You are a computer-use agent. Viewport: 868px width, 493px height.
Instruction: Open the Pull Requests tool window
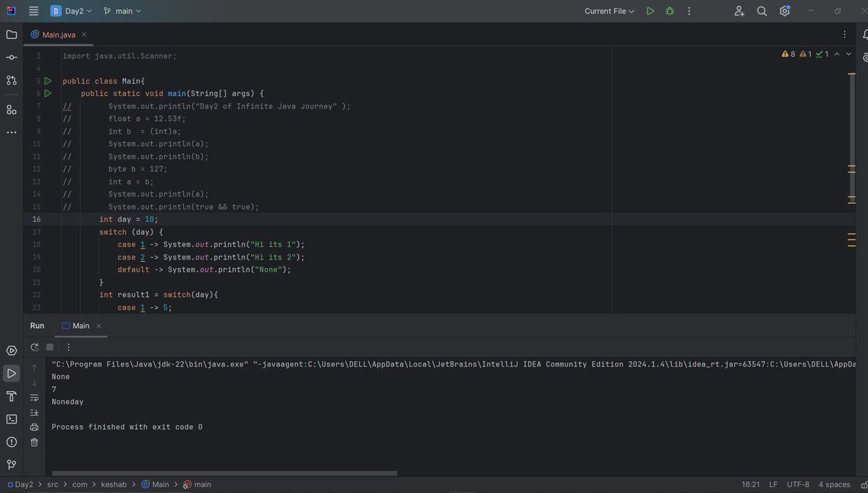click(12, 80)
